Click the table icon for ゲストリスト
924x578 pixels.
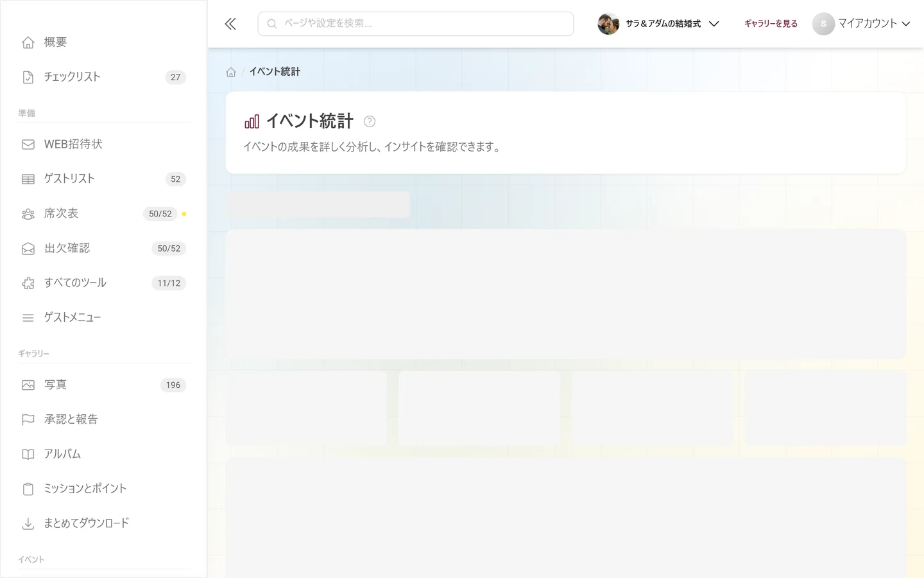(x=28, y=179)
